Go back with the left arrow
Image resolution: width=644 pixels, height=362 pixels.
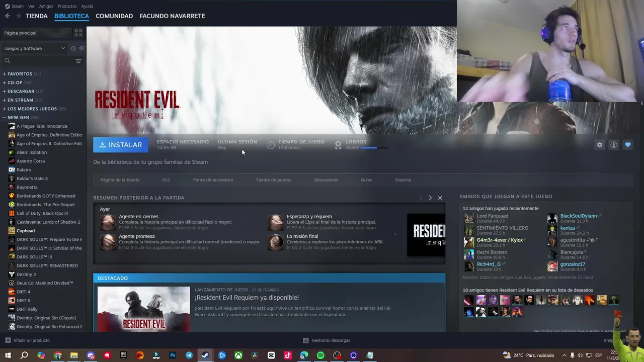point(8,16)
